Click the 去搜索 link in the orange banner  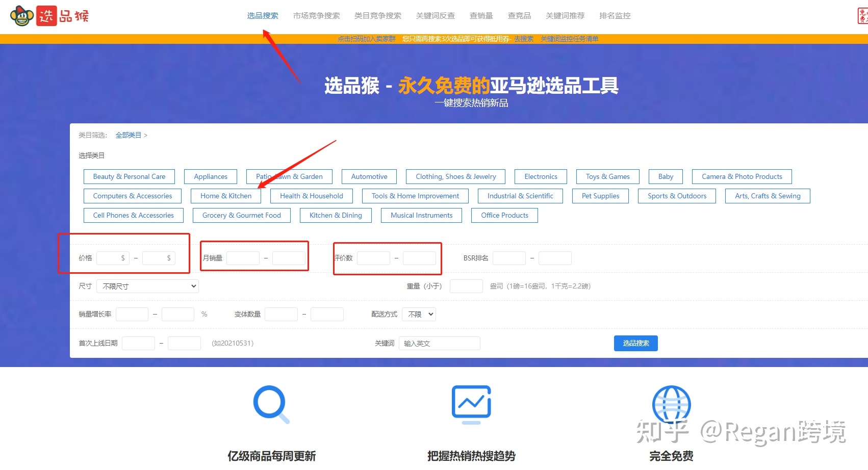[523, 38]
